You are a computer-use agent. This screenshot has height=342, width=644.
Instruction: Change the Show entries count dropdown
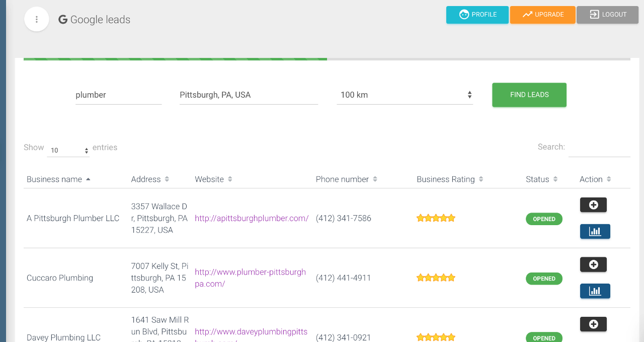point(68,150)
